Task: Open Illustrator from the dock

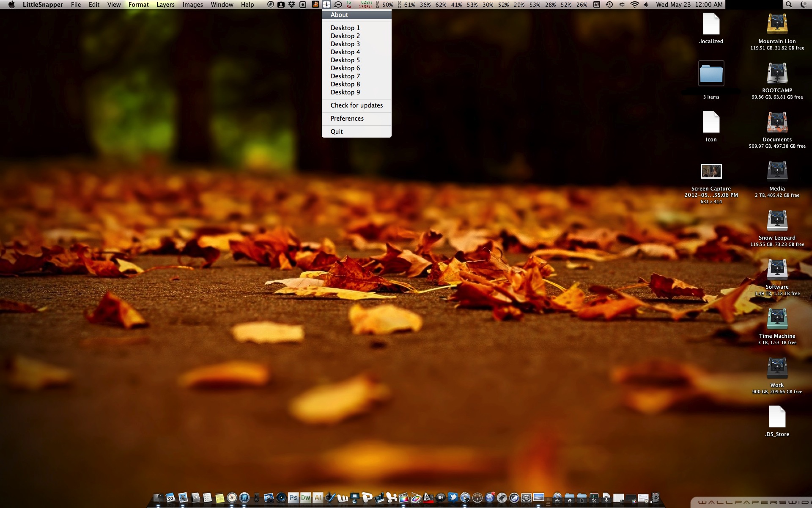Action: (x=318, y=498)
